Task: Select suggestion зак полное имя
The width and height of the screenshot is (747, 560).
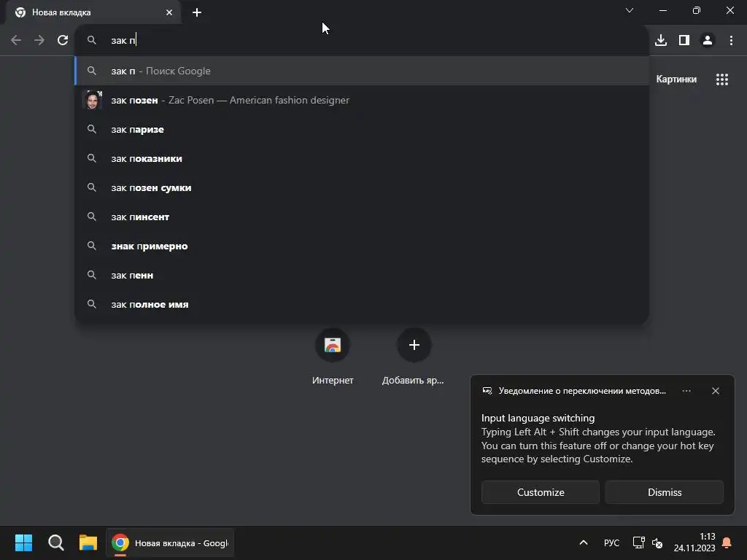Action: (x=362, y=304)
